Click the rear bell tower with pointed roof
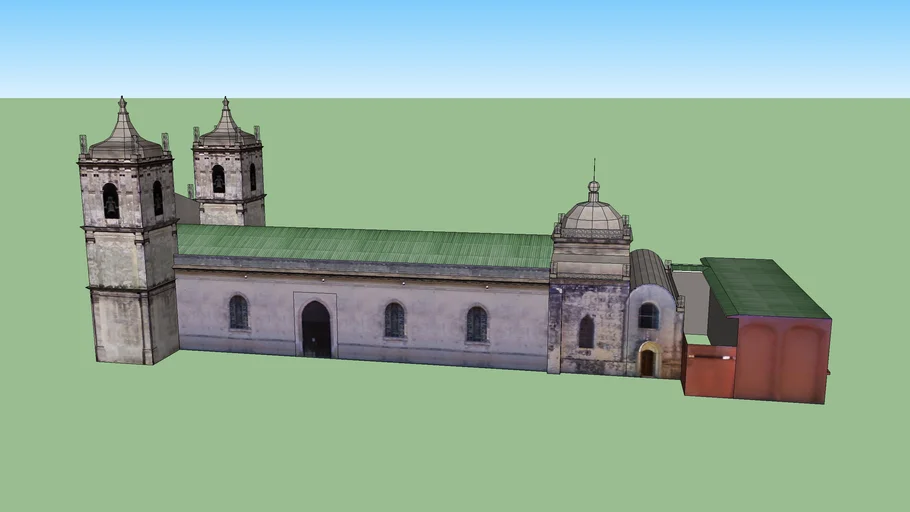This screenshot has height=512, width=910. (229, 163)
